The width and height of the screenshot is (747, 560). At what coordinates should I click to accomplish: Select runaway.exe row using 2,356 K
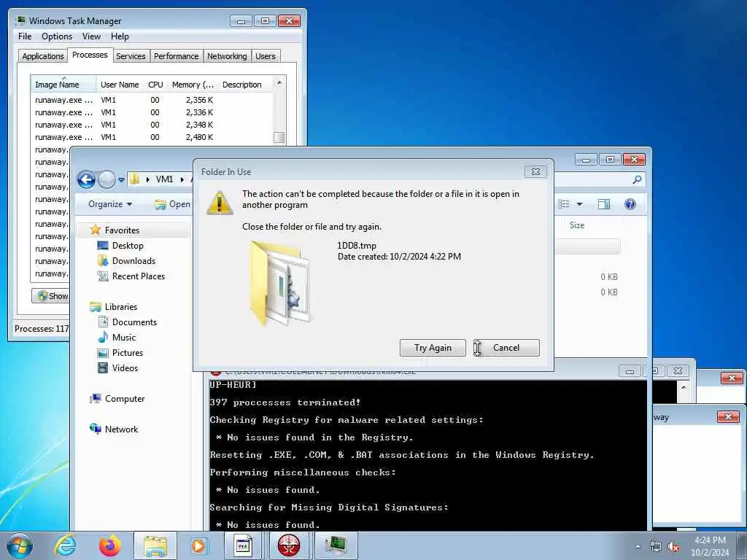pos(152,100)
